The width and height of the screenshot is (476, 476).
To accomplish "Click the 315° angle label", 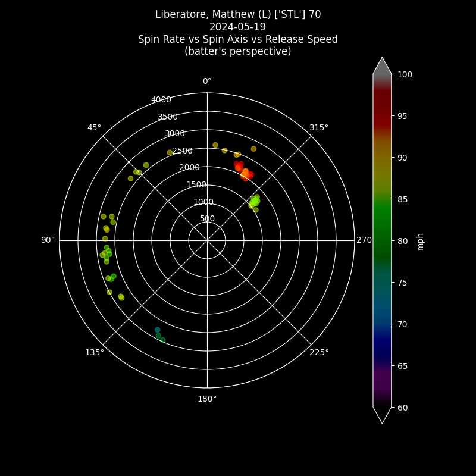I will point(319,127).
